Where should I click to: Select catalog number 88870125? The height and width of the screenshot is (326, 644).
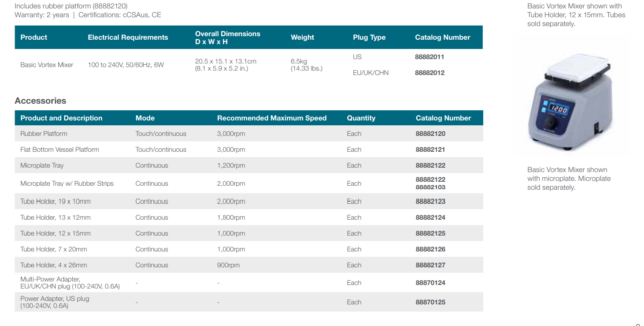tap(430, 302)
